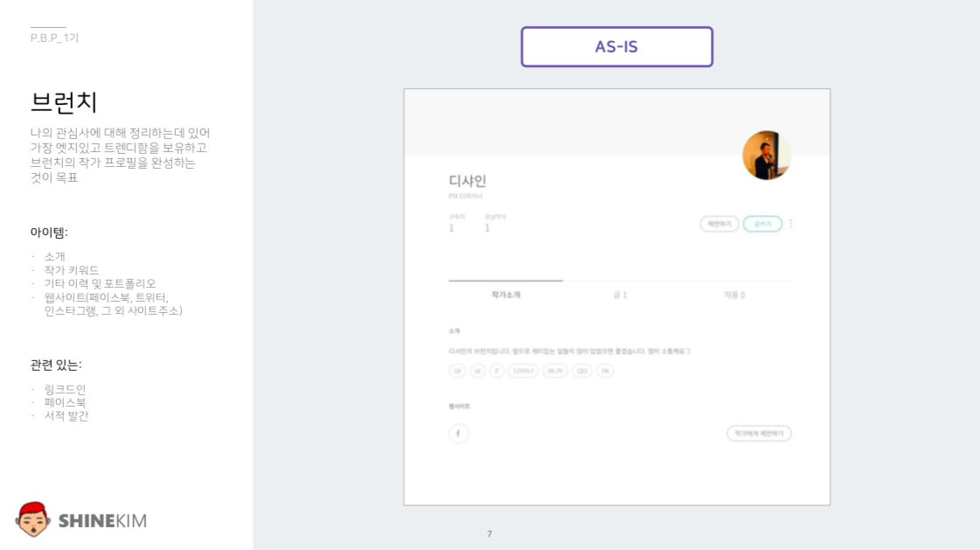Click the SHINEKIM cartoon face logo

click(33, 519)
